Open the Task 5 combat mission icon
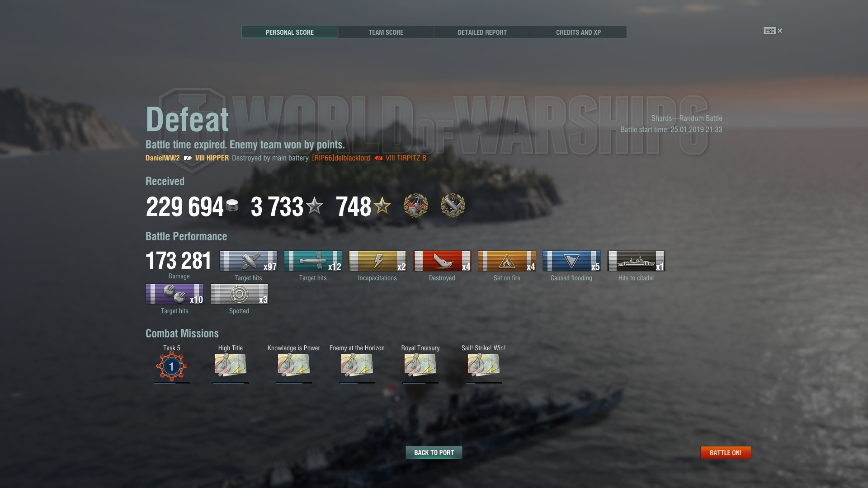868x488 pixels. tap(171, 366)
